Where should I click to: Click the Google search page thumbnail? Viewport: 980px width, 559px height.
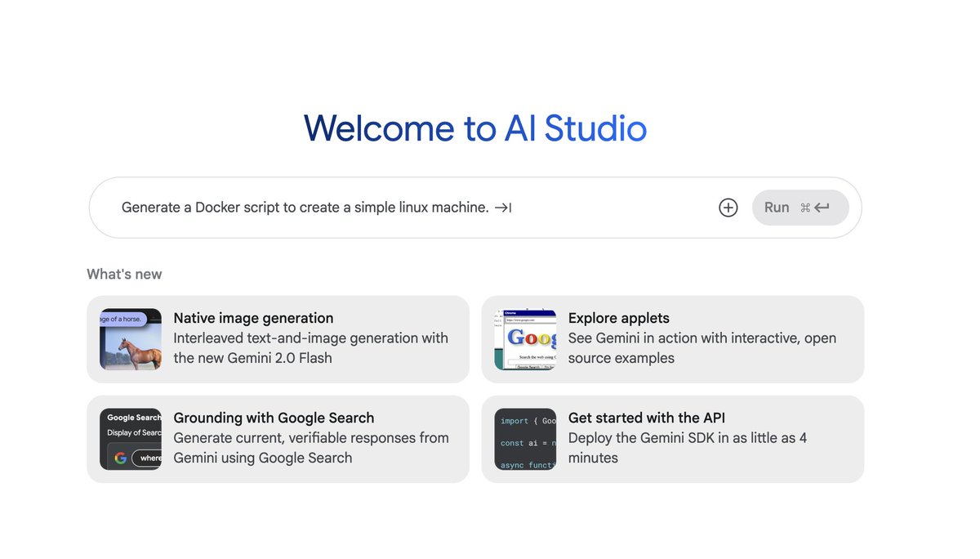tap(525, 339)
